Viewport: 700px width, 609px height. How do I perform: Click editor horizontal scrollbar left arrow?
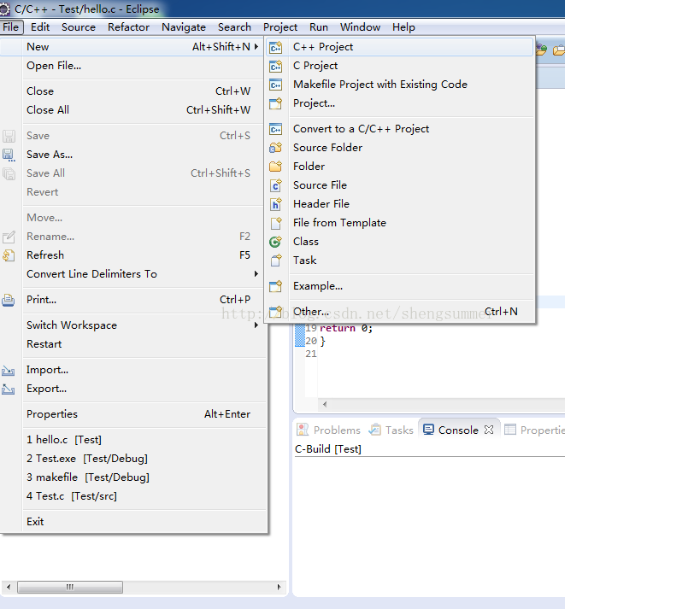pyautogui.click(x=325, y=404)
